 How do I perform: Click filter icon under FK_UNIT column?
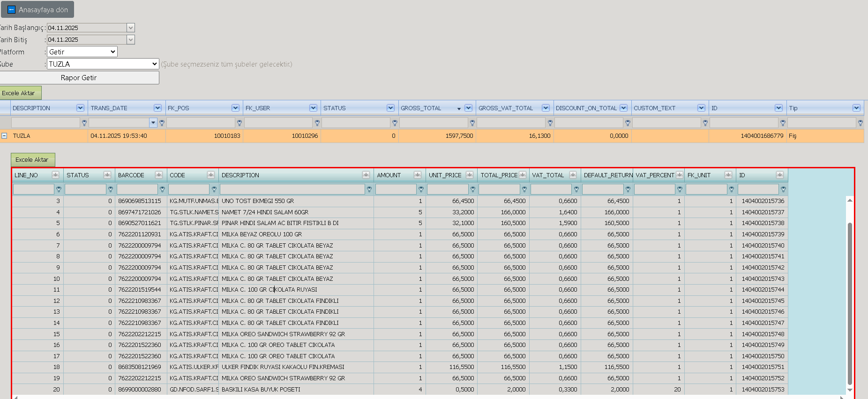tap(732, 189)
